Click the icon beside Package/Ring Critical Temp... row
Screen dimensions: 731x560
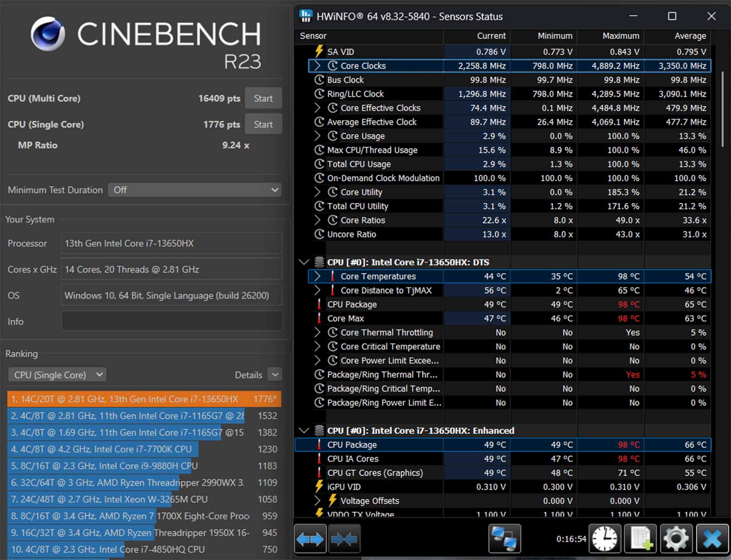click(319, 388)
